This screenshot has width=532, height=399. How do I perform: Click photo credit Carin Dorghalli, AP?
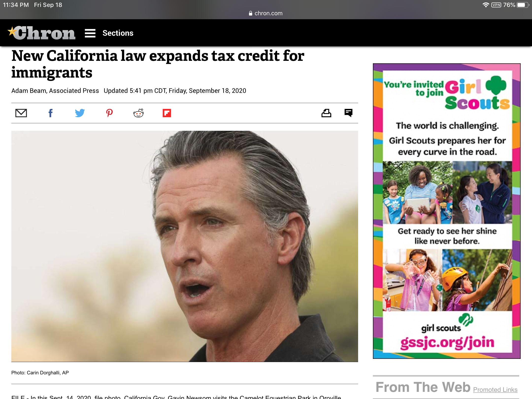40,373
